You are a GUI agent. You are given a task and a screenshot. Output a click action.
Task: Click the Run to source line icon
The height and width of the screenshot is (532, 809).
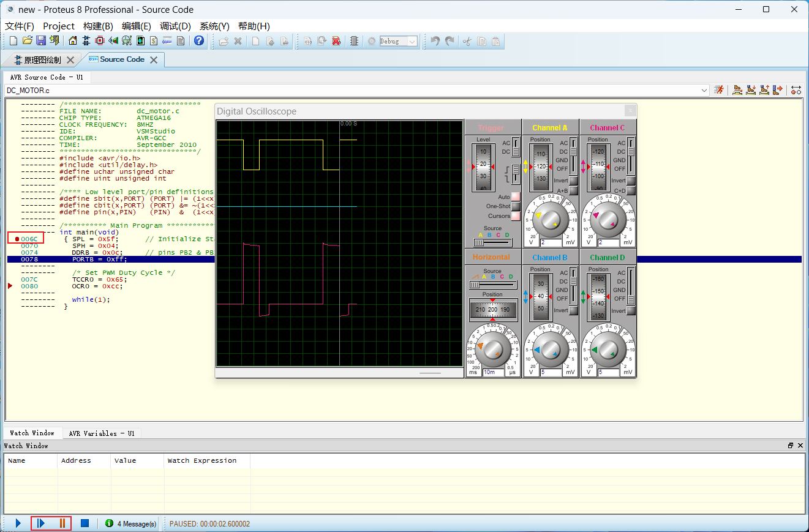[x=778, y=90]
